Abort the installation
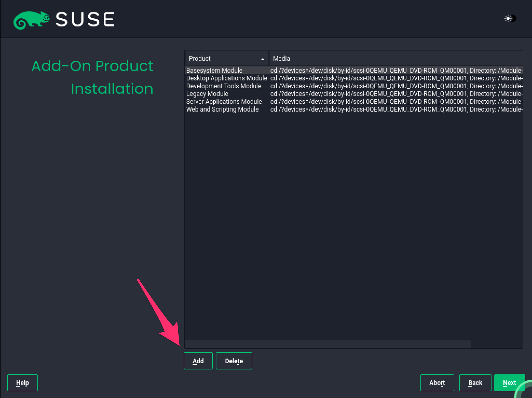Viewport: 532px width, 398px height. 437,383
